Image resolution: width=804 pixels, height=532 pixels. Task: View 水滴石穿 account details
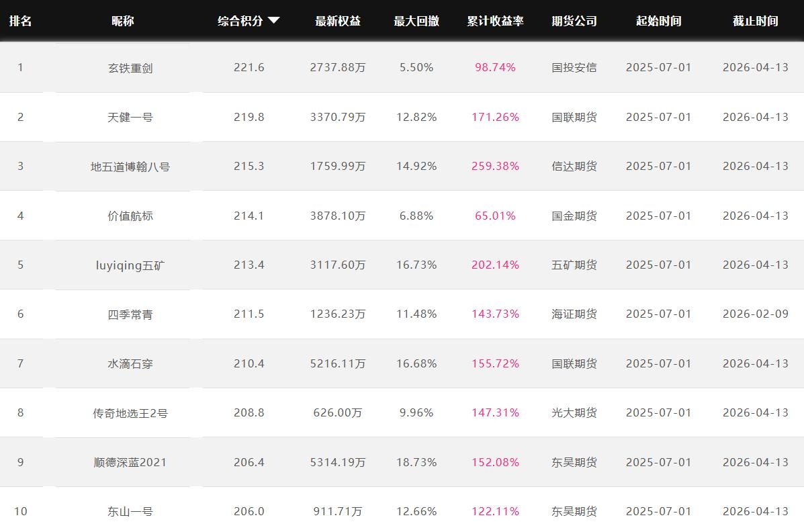(130, 364)
